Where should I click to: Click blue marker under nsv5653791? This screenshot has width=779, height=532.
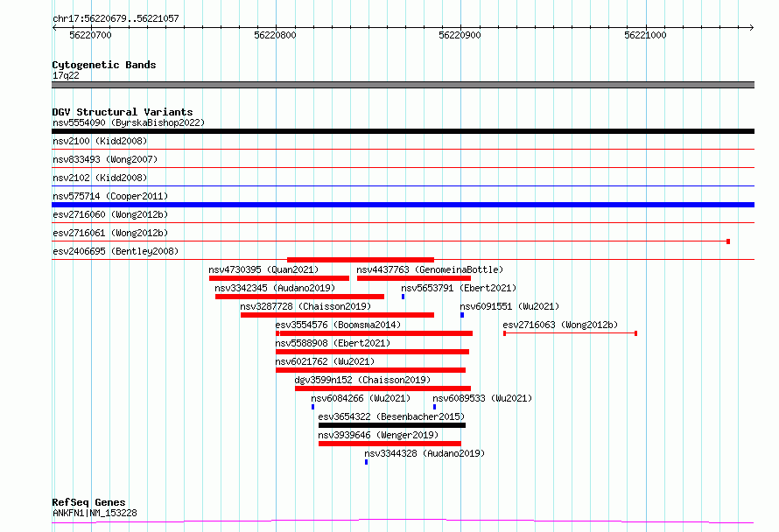click(x=403, y=297)
